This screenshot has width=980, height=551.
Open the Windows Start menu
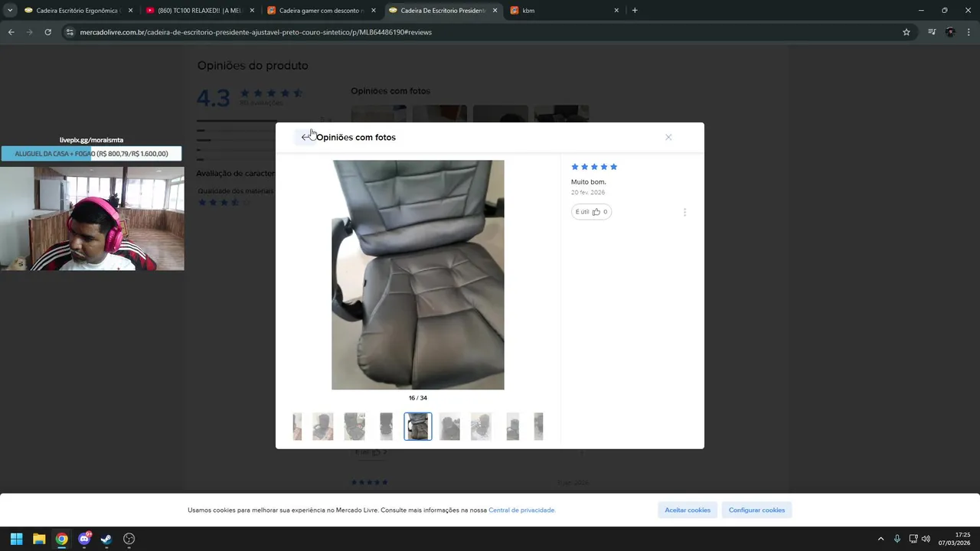[16, 539]
